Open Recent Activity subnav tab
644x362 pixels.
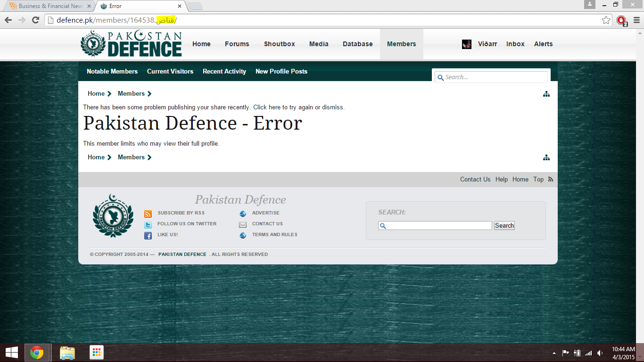coord(224,71)
